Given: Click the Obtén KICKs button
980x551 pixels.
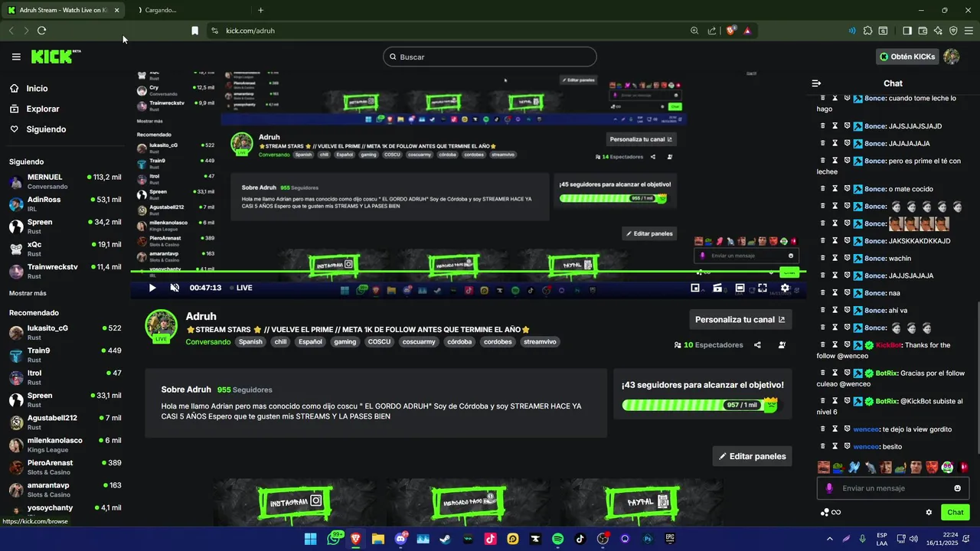Looking at the screenshot, I should (x=907, y=57).
